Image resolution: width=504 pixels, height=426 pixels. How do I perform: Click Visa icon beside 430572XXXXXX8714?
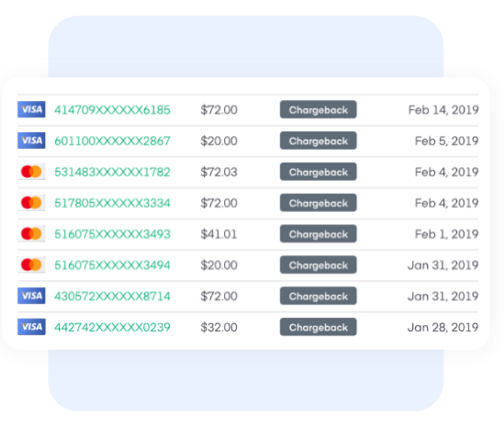click(31, 296)
